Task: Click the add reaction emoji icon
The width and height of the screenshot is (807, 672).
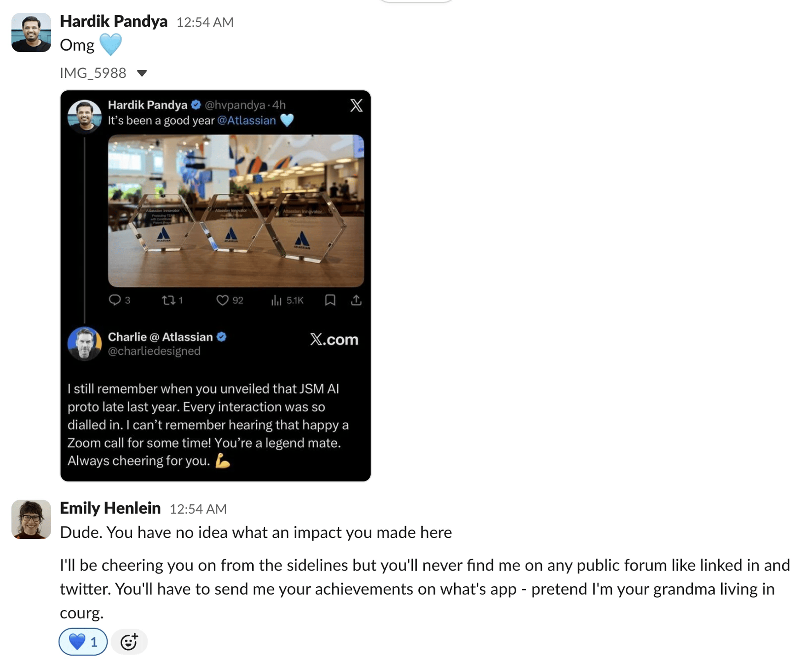Action: click(129, 642)
